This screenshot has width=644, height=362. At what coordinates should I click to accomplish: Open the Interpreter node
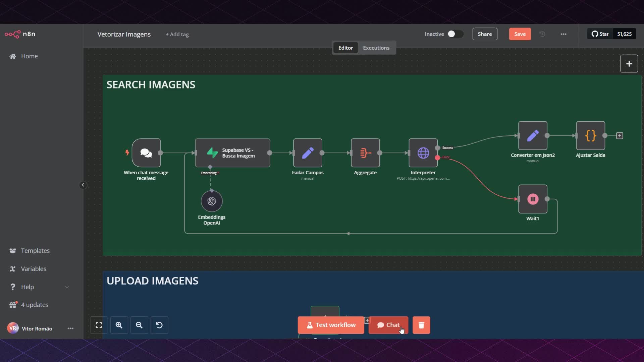click(423, 153)
